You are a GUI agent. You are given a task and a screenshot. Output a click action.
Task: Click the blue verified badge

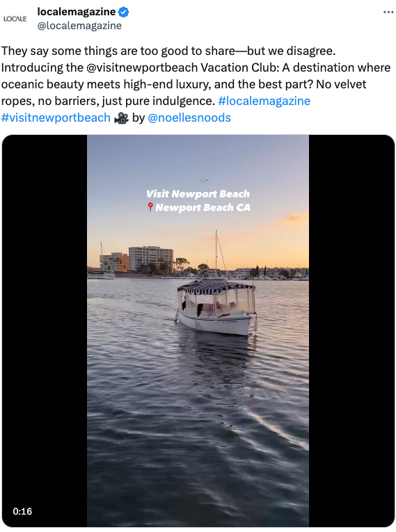pyautogui.click(x=123, y=13)
